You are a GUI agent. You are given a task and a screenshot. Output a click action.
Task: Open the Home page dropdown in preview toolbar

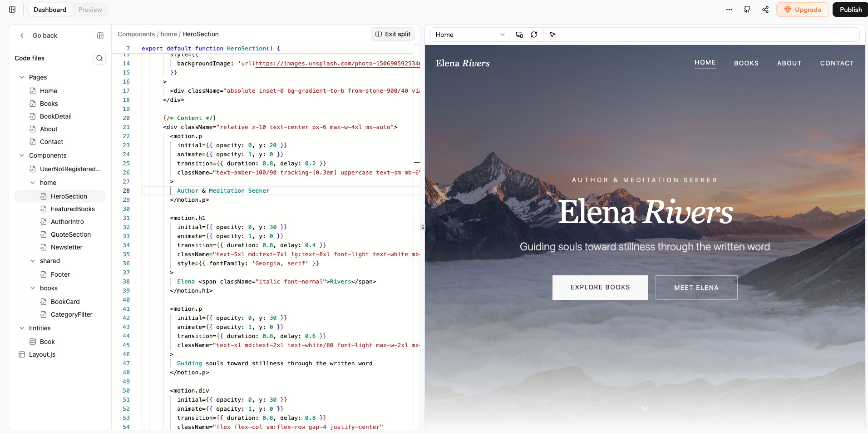click(469, 35)
